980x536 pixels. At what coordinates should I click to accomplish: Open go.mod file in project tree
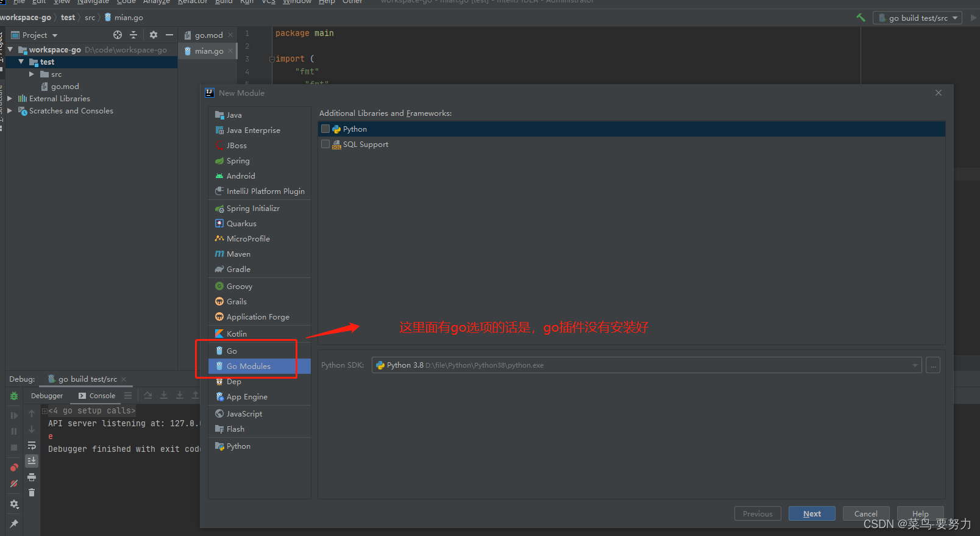pos(60,86)
